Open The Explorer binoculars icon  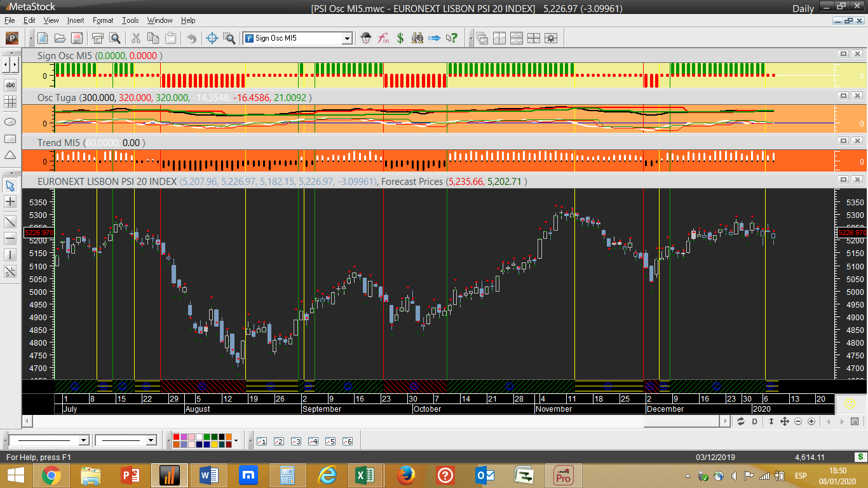(417, 38)
